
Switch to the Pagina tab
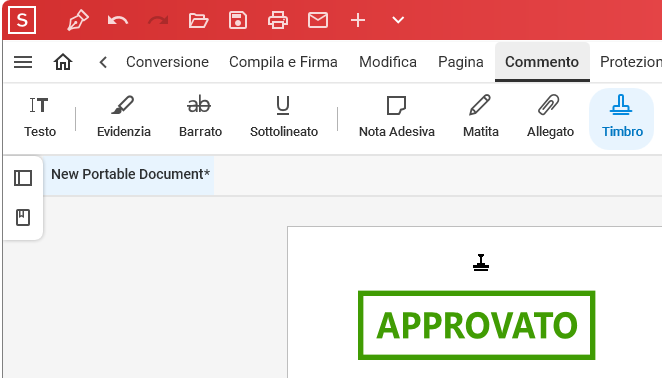tap(461, 62)
